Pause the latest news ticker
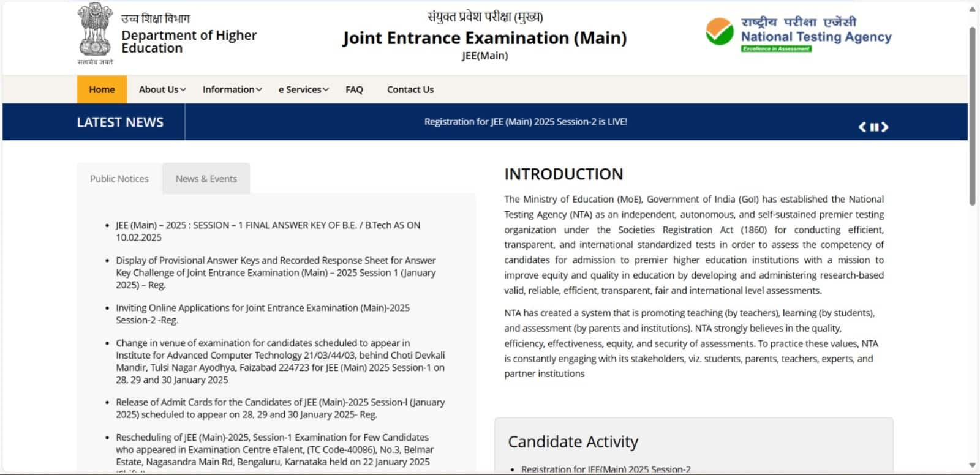Image resolution: width=980 pixels, height=475 pixels. [874, 127]
